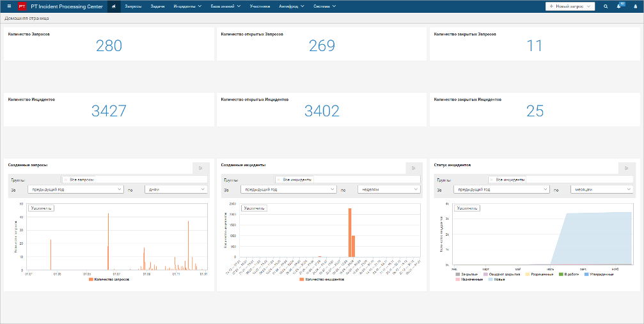Open the user profile icon

[635, 6]
